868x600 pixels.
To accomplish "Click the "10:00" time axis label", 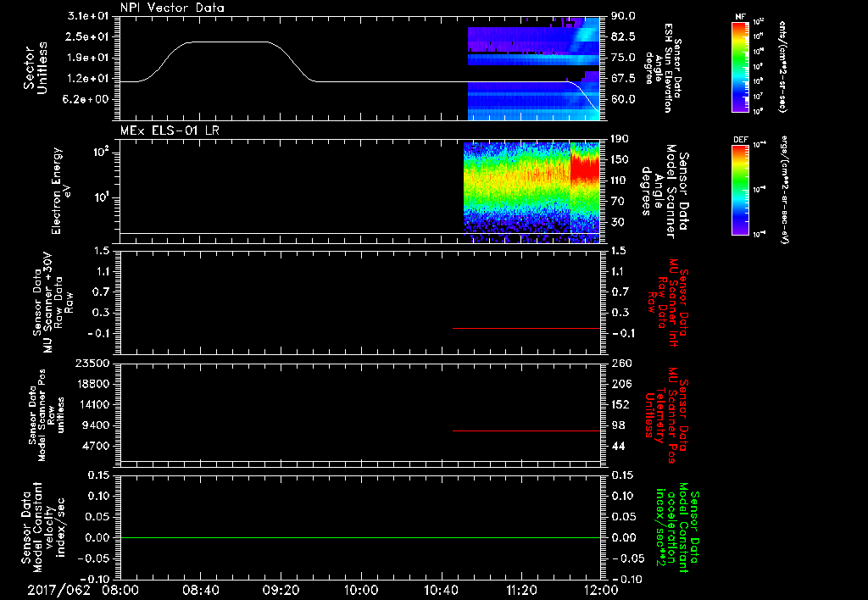I will 361,590.
